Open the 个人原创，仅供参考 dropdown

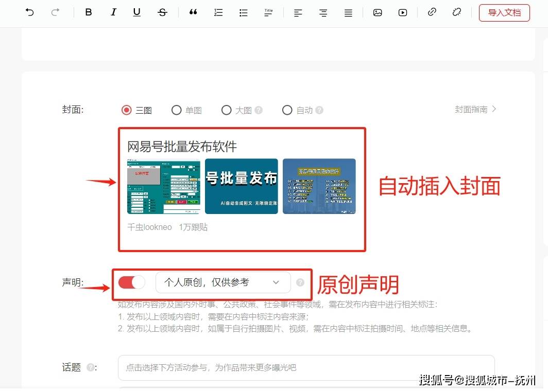[x=223, y=282]
